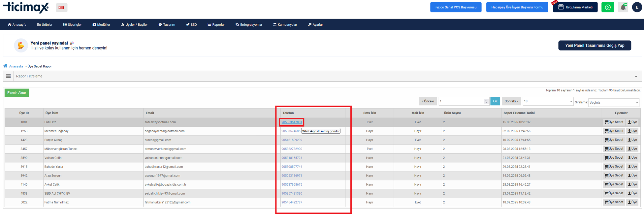Click the hamburger icon beside Rapor Filtreleme

point(8,76)
